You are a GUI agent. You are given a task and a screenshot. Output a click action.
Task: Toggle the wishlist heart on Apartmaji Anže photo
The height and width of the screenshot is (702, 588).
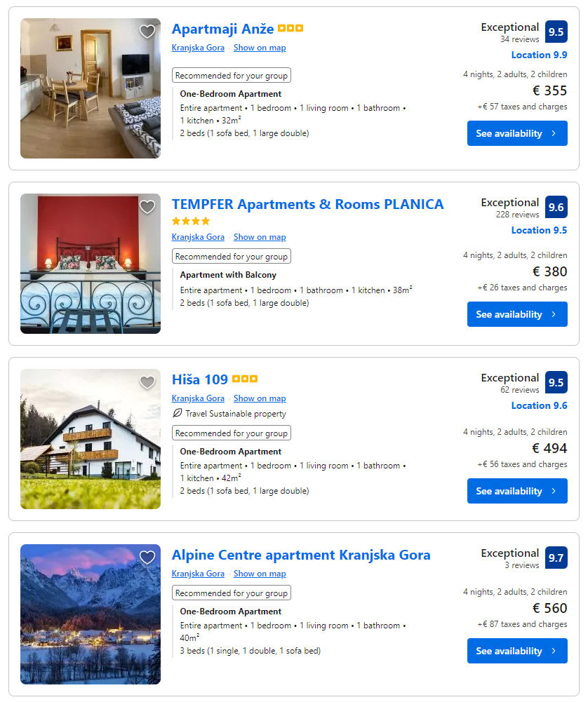tap(147, 32)
